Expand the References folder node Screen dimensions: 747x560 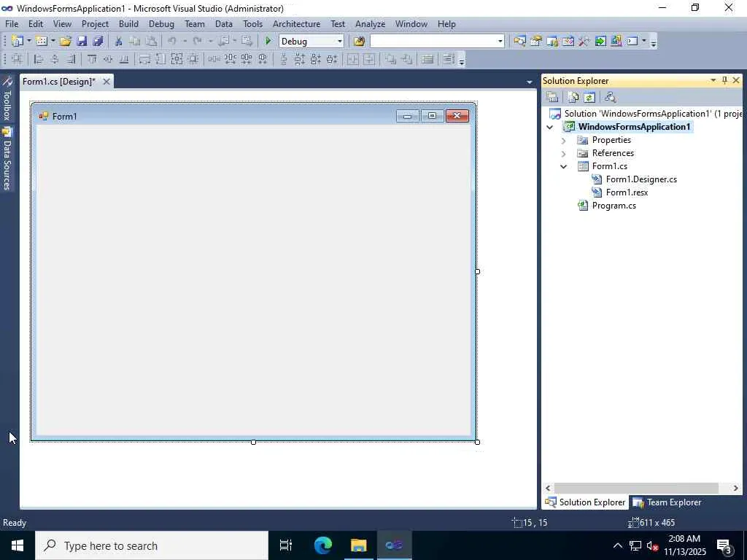click(564, 154)
